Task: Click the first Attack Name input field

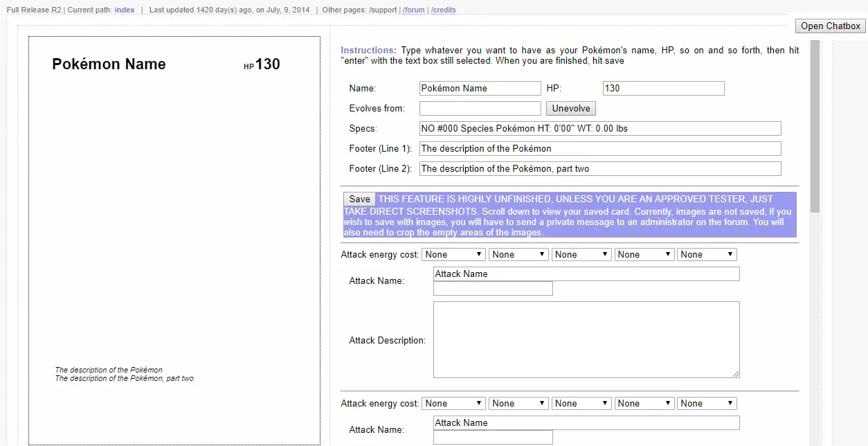Action: coord(586,274)
